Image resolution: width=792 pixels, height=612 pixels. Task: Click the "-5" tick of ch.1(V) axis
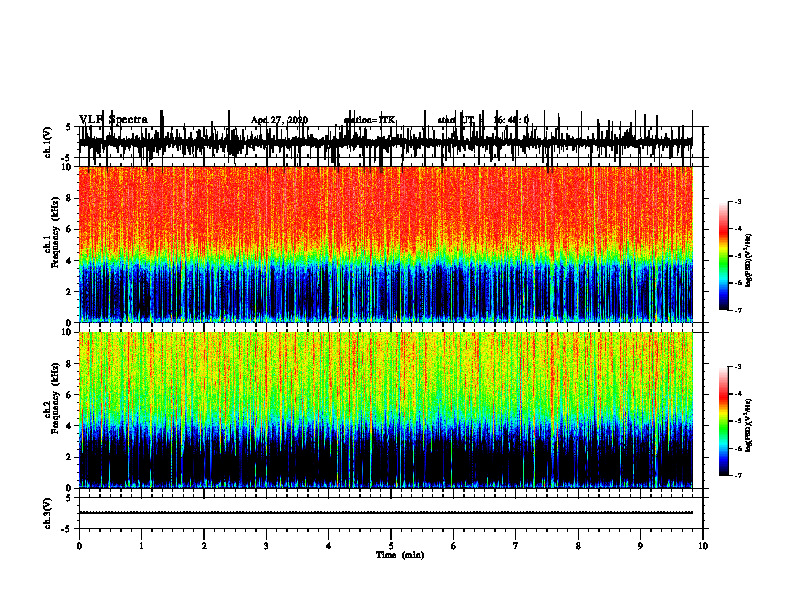point(67,158)
